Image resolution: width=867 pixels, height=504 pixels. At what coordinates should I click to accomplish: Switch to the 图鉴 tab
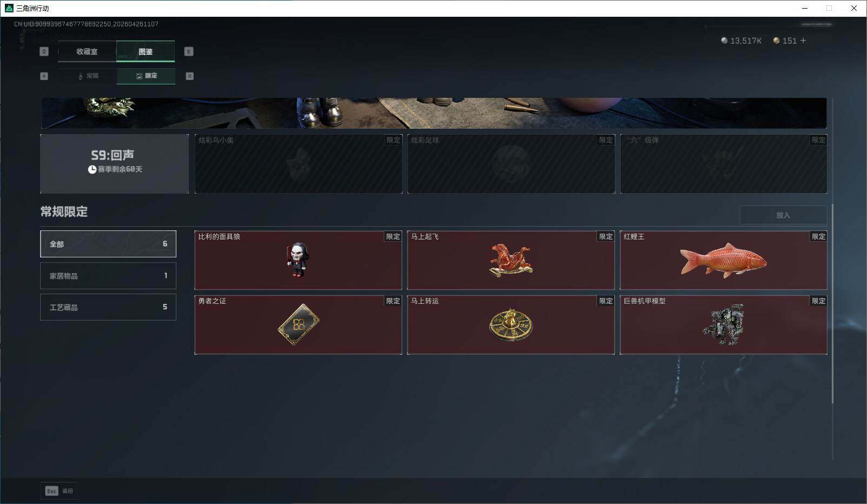coord(146,52)
